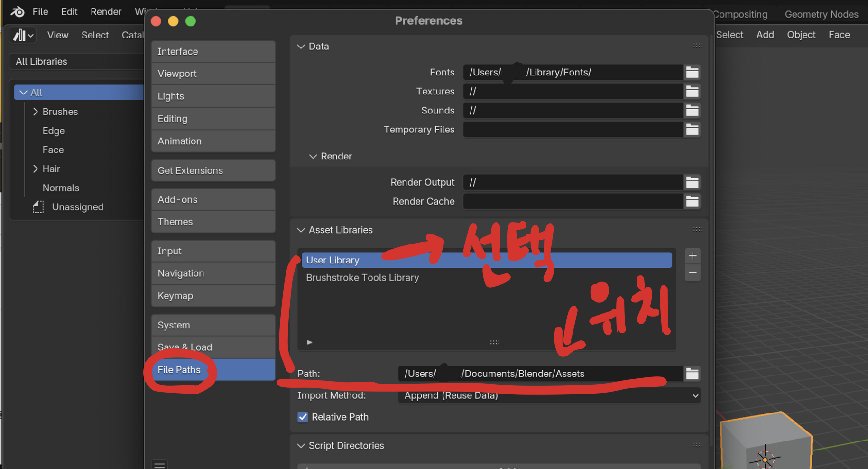Open the viewport Add menu
This screenshot has width=868, height=469.
coord(765,35)
